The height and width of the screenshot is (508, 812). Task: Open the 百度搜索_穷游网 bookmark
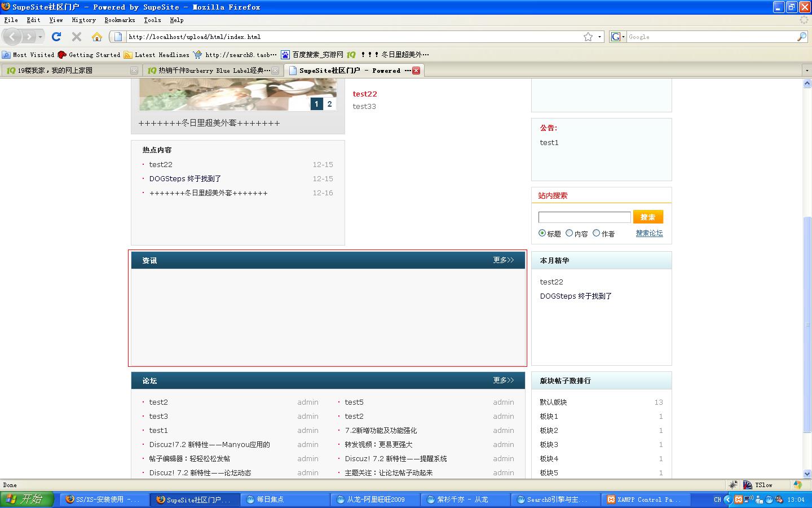pos(312,55)
